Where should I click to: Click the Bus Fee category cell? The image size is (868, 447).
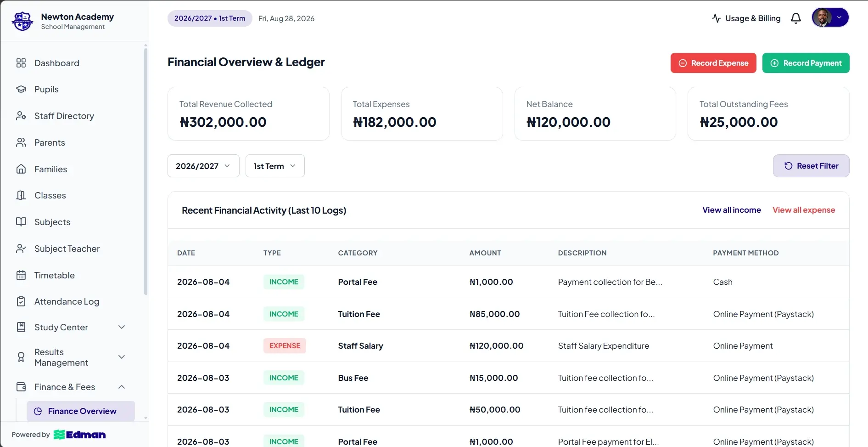[x=353, y=378]
